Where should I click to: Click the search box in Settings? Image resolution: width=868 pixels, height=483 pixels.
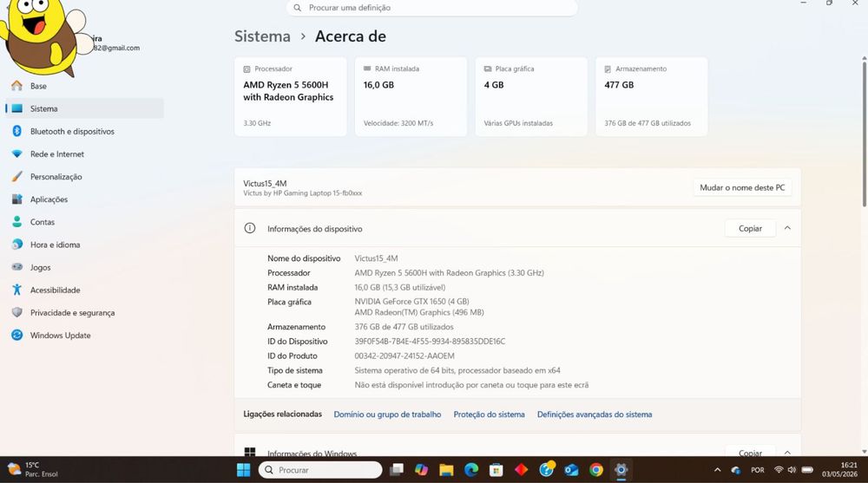tap(431, 8)
